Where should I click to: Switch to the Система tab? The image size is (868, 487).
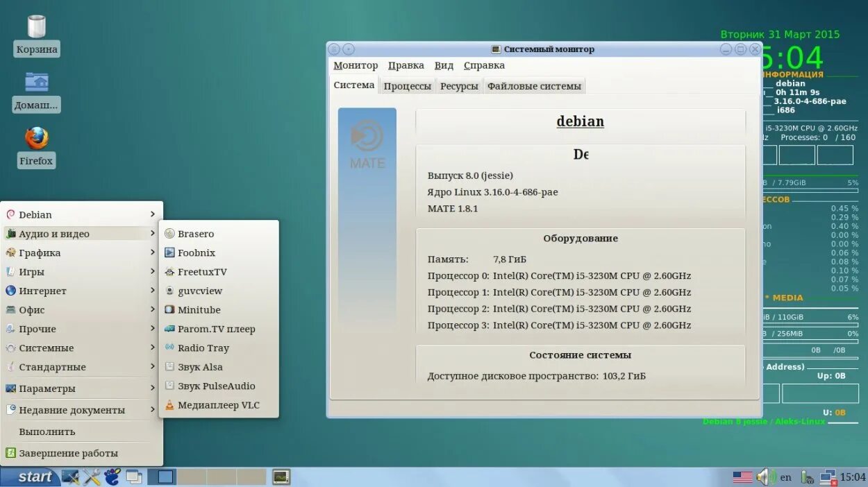coord(354,85)
